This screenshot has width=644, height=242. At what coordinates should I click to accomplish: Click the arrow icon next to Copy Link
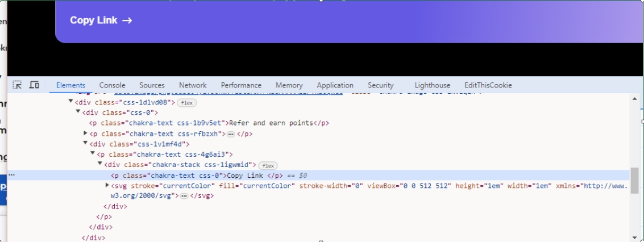coord(127,20)
